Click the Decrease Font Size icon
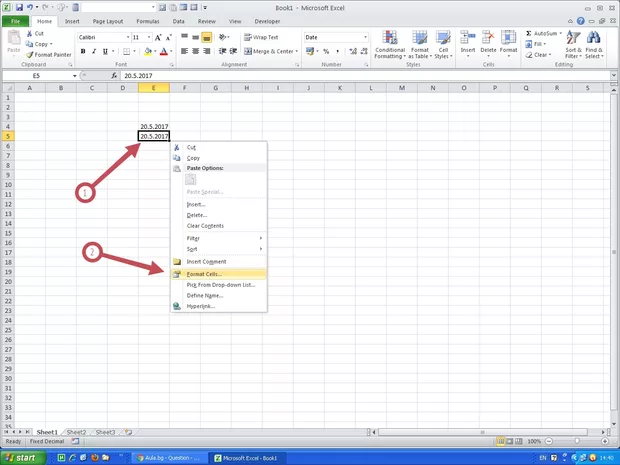Image resolution: width=620 pixels, height=465 pixels. click(x=169, y=38)
